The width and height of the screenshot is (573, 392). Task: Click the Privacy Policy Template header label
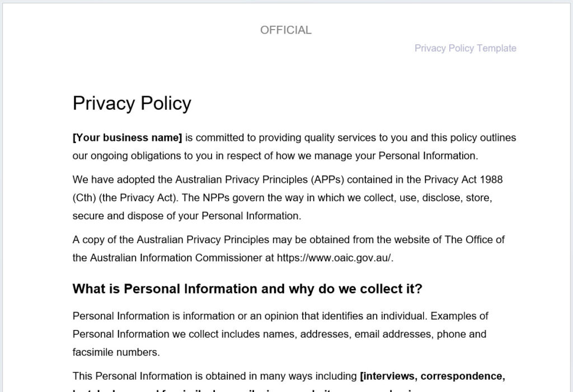coord(465,48)
